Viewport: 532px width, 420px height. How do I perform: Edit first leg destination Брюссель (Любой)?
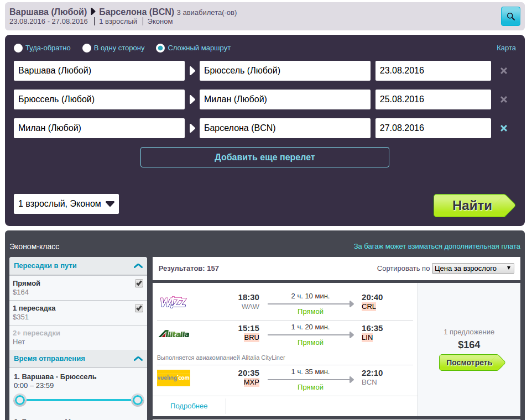pos(285,71)
